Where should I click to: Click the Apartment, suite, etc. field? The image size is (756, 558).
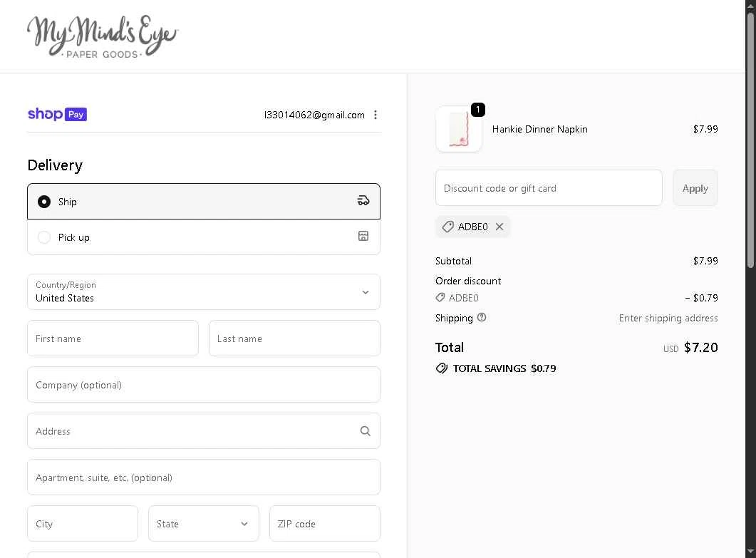click(204, 477)
